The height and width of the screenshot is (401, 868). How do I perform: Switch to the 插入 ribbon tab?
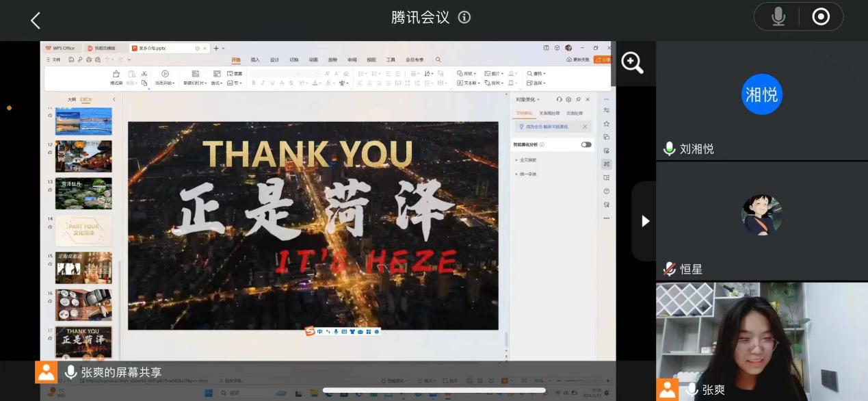255,60
